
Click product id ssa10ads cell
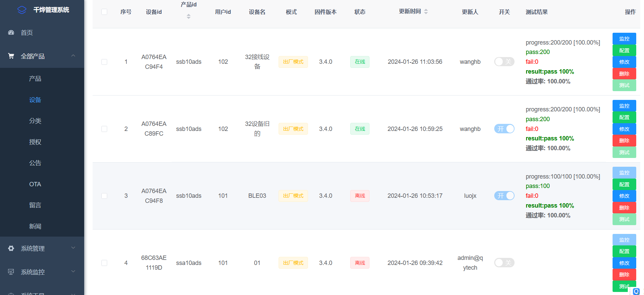[189, 263]
